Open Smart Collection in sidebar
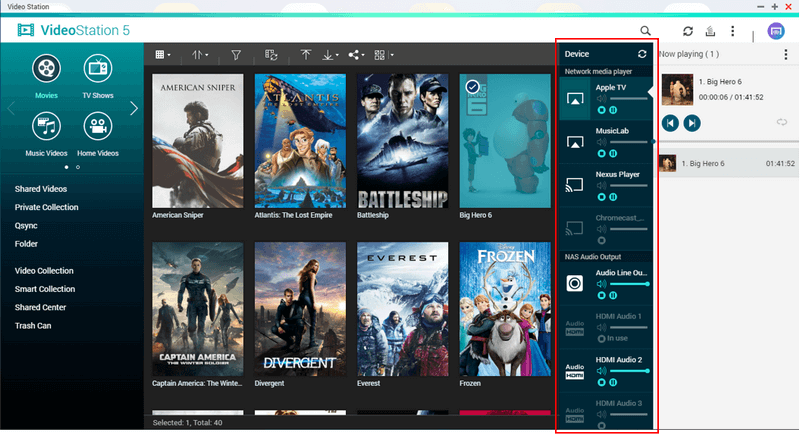This screenshot has width=800, height=436. point(45,289)
